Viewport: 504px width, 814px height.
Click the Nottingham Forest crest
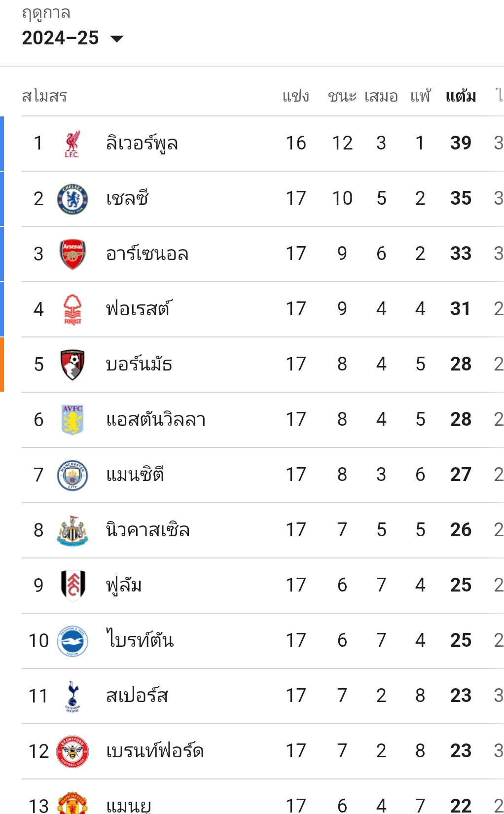pyautogui.click(x=72, y=309)
